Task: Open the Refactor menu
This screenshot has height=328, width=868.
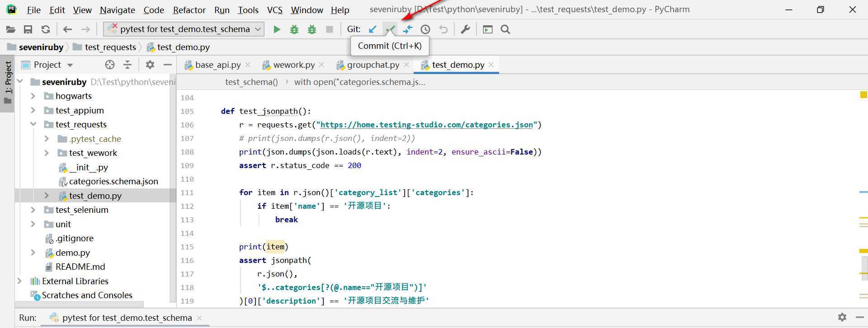Action: pos(189,10)
